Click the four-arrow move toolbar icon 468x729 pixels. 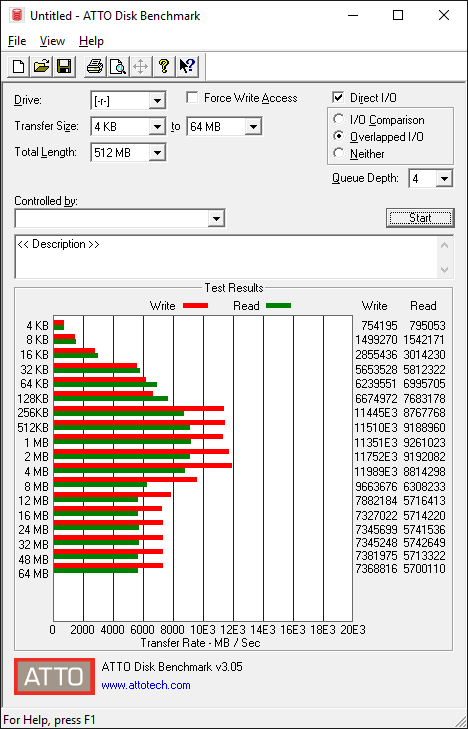point(141,66)
